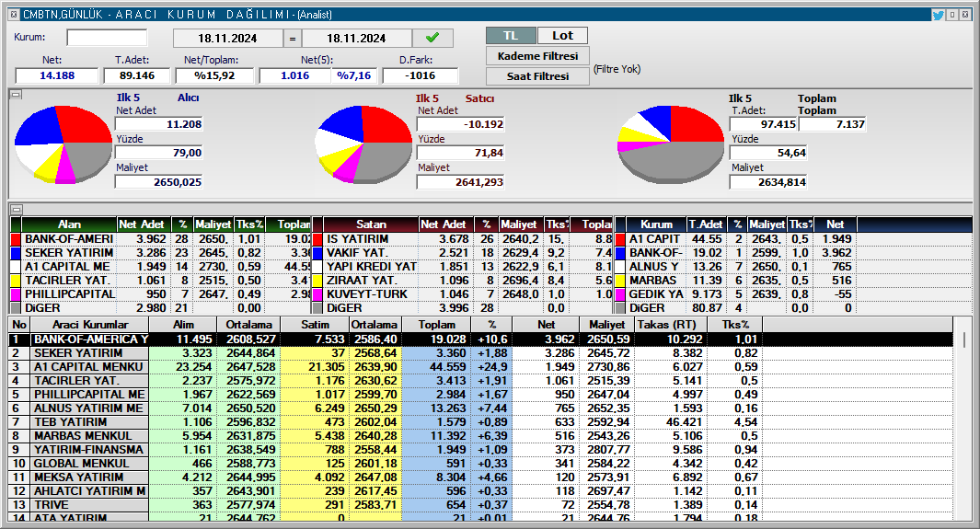Select ALNUS YATIRIM ME row

tap(480, 408)
